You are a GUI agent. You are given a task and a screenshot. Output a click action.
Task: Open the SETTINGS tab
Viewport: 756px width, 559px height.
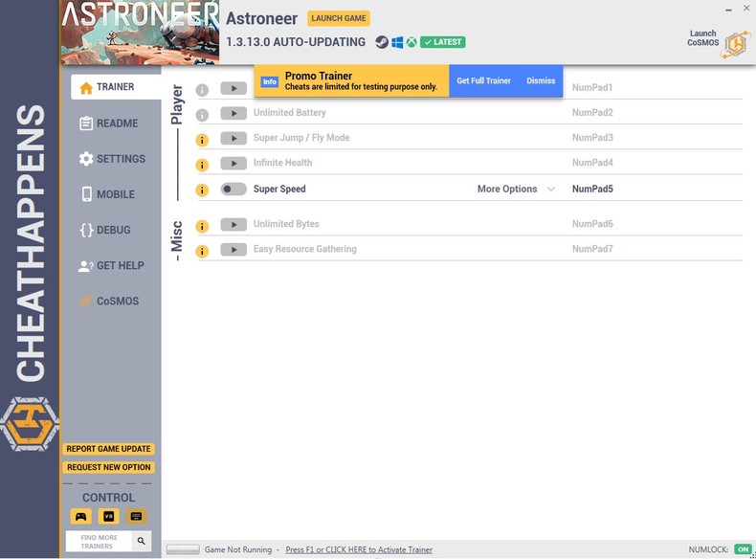[x=112, y=159]
